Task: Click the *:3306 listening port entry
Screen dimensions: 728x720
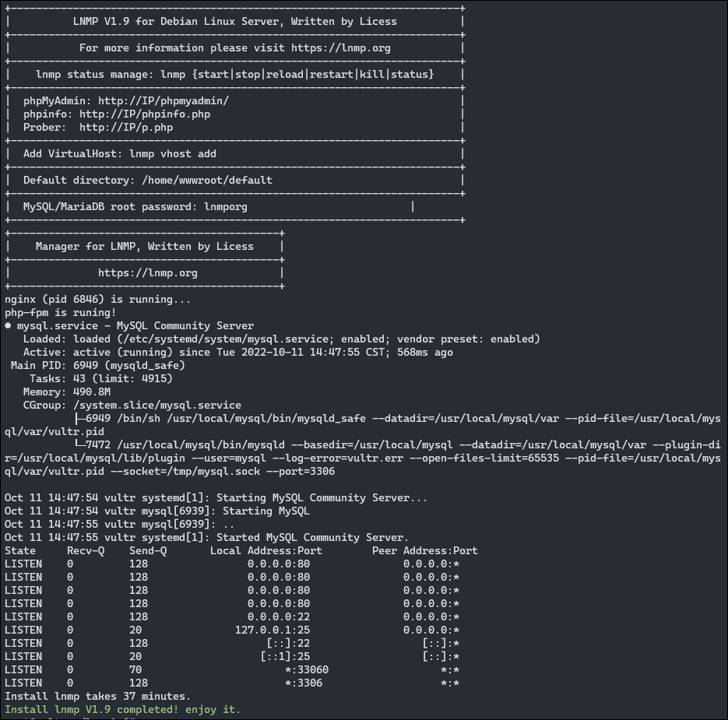Action: [304, 683]
